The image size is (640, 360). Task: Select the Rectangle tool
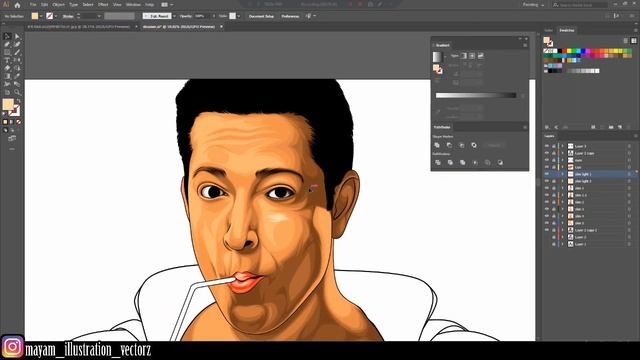(x=7, y=52)
